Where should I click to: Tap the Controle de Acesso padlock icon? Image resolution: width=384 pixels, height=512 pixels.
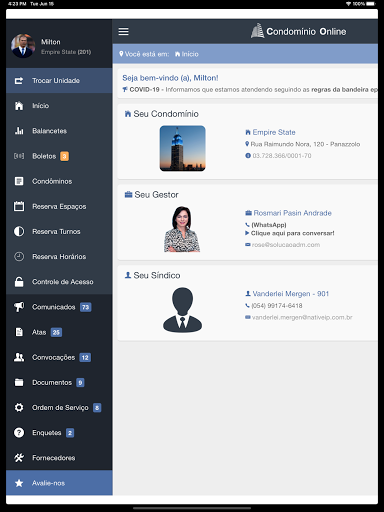[19, 282]
